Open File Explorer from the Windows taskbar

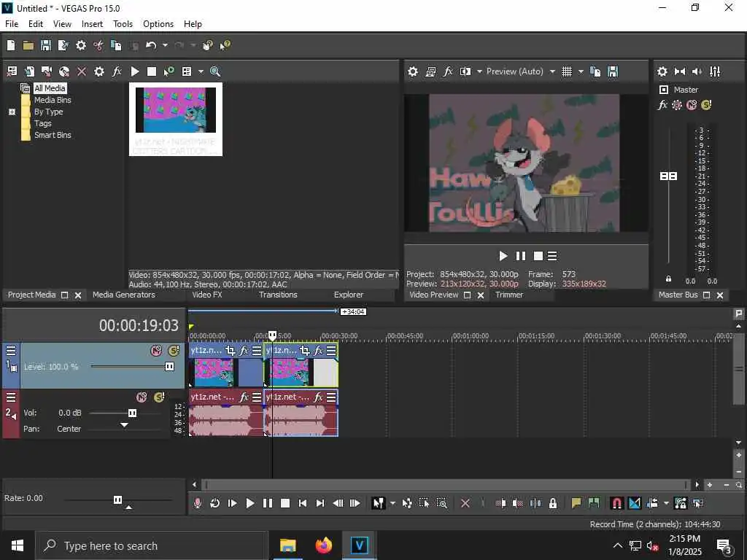click(287, 545)
